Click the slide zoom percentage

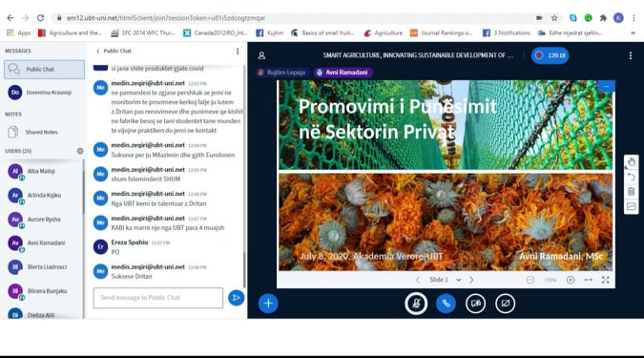click(x=551, y=280)
